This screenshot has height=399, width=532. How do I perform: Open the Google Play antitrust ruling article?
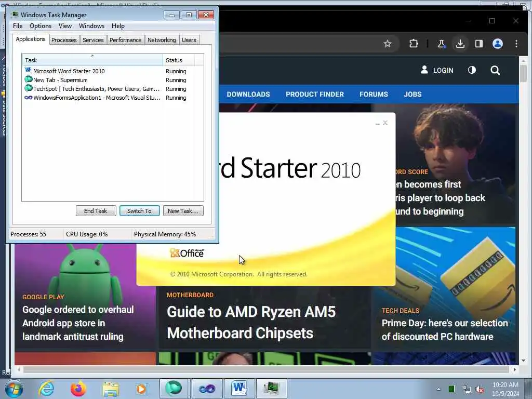(x=78, y=323)
